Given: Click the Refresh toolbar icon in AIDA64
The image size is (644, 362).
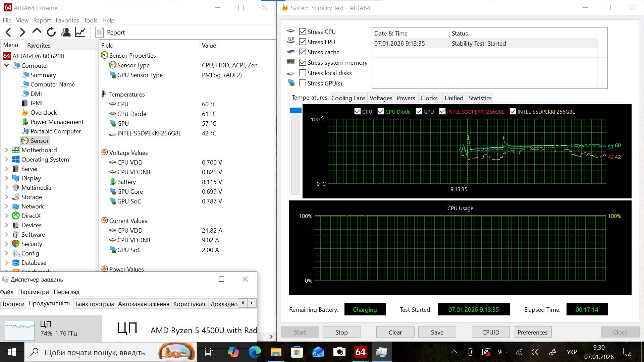Looking at the screenshot, I should (x=51, y=32).
